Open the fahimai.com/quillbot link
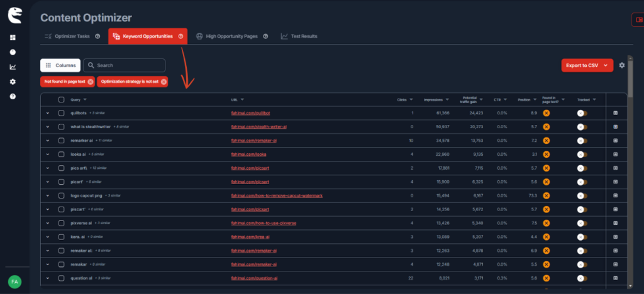Viewport: 644px width, 294px height. click(250, 112)
